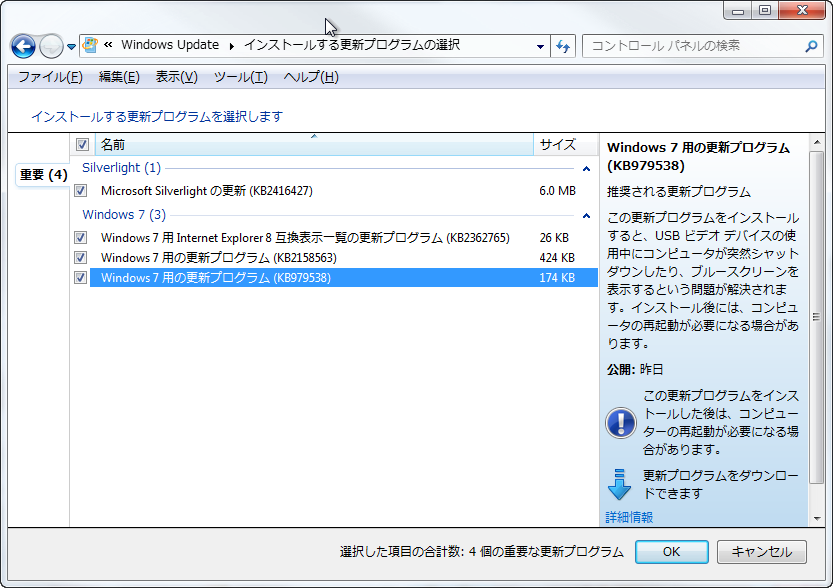The height and width of the screenshot is (588, 833).
Task: Open the ツール(T) menu
Action: 240,77
